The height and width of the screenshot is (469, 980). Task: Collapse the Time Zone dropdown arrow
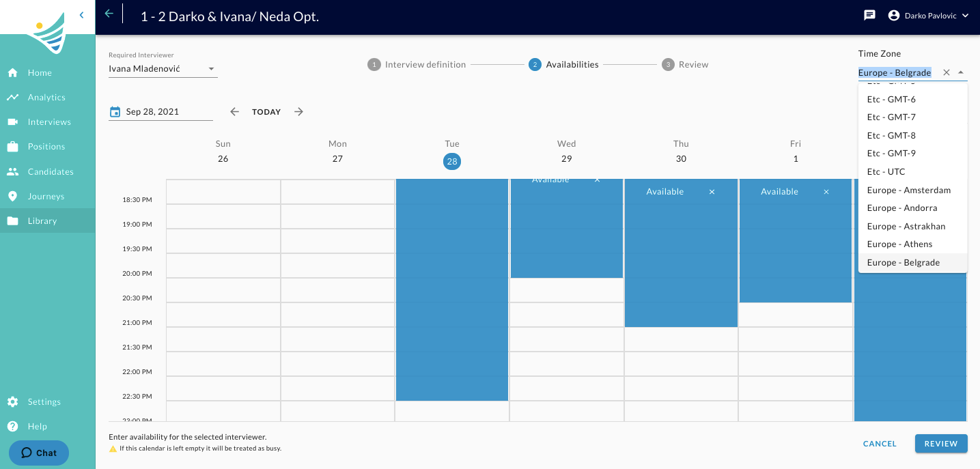pyautogui.click(x=961, y=72)
